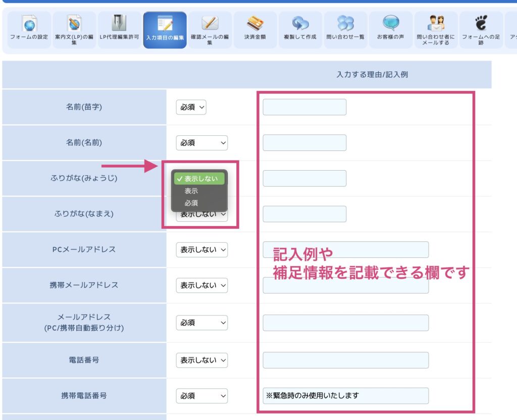Open LP代理編集許可 pen icon

(x=119, y=24)
